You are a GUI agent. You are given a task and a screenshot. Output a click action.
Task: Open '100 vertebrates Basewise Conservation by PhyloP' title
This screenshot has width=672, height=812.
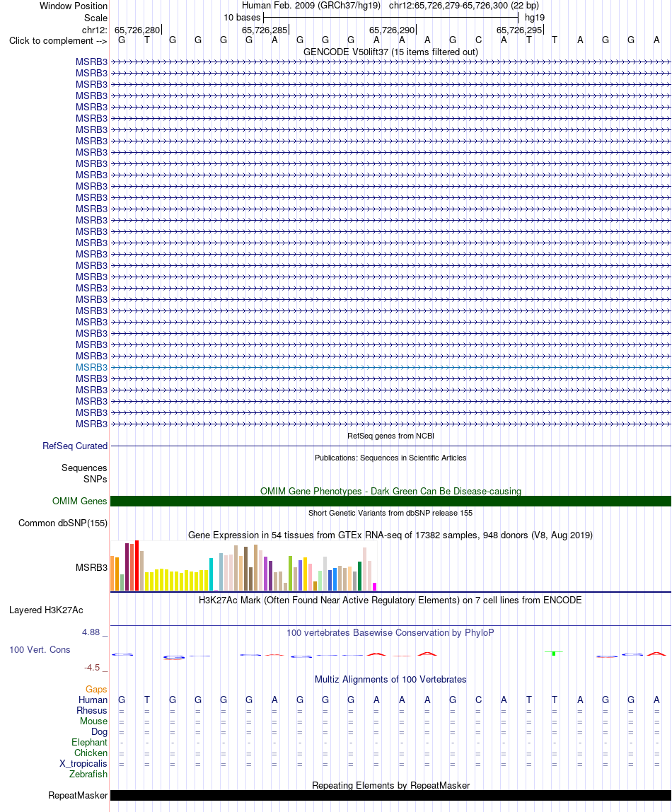coord(390,633)
